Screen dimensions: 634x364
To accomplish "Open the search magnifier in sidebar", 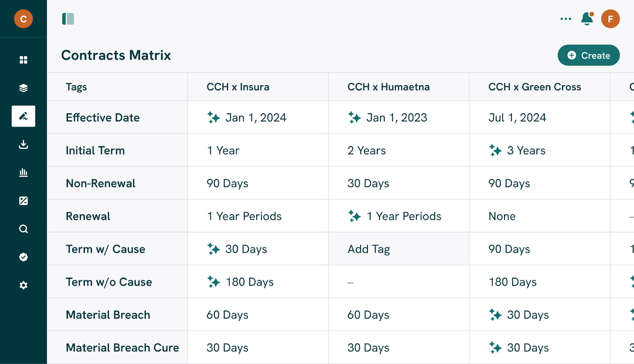I will [23, 229].
